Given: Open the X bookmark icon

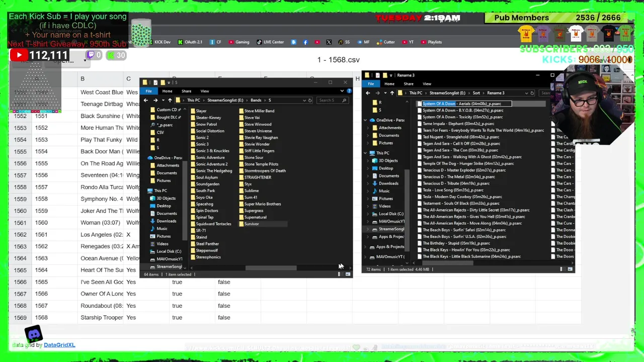Looking at the screenshot, I should [329, 42].
